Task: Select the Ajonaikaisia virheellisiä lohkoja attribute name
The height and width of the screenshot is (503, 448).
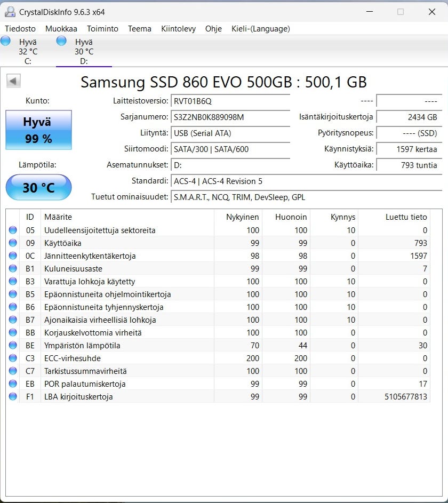Action: click(x=100, y=320)
